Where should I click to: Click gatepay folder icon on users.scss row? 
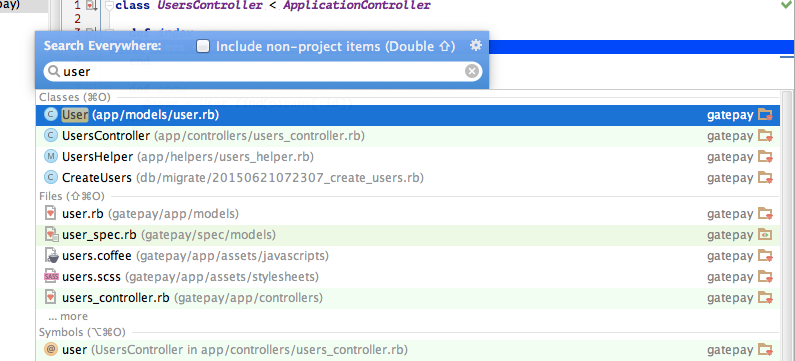pos(766,277)
